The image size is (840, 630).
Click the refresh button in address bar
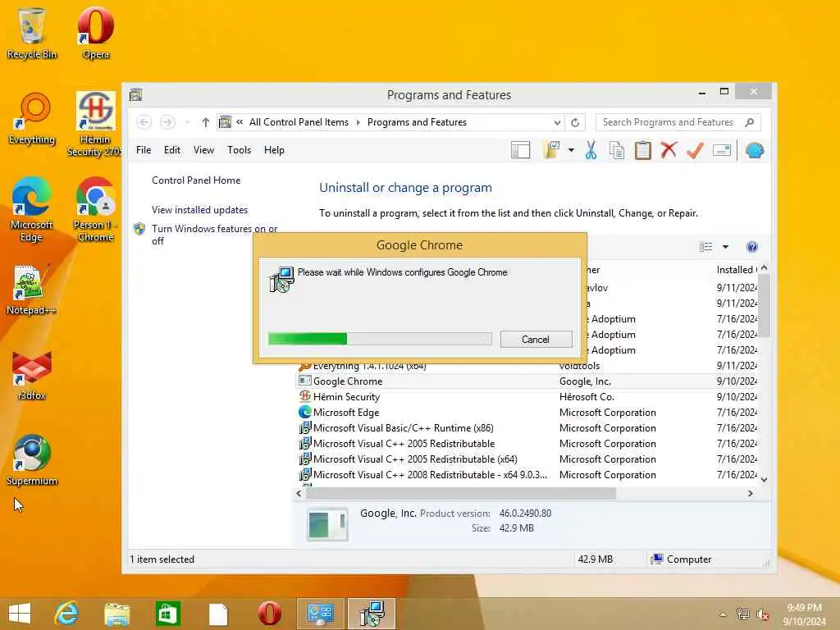tap(575, 123)
